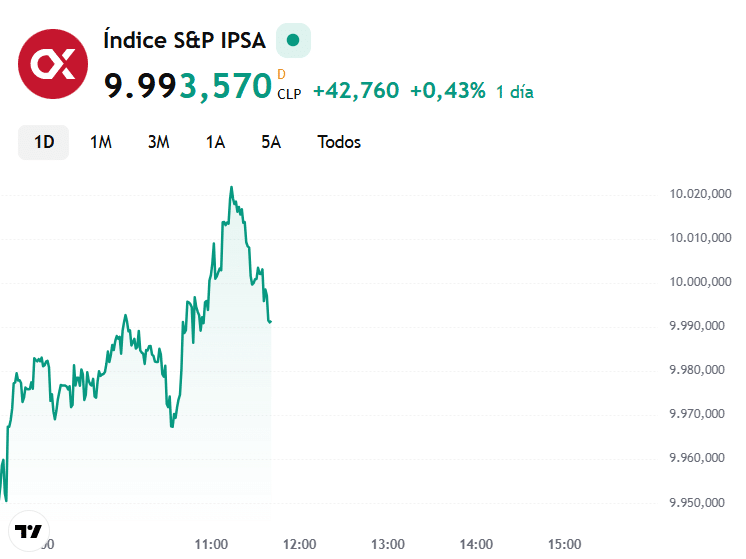Click the current price 9.993,570

[x=188, y=86]
